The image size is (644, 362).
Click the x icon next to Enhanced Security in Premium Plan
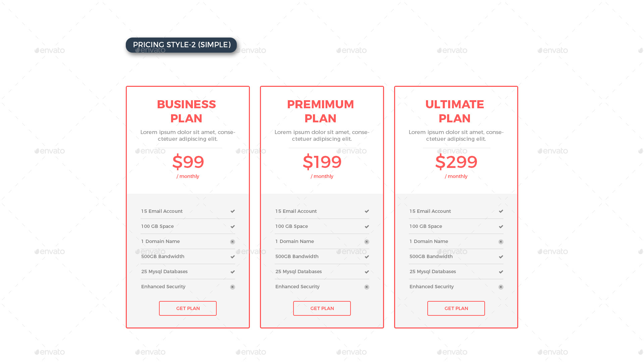[367, 287]
